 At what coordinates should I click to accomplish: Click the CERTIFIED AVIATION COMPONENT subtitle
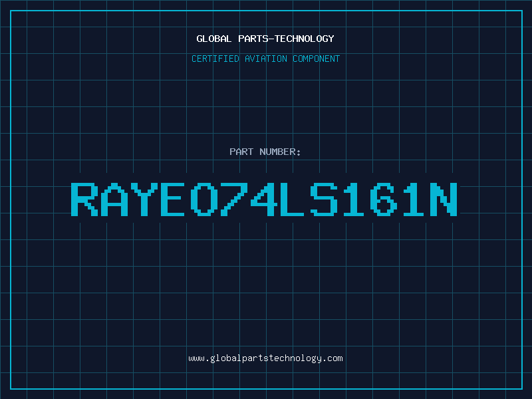[265, 59]
